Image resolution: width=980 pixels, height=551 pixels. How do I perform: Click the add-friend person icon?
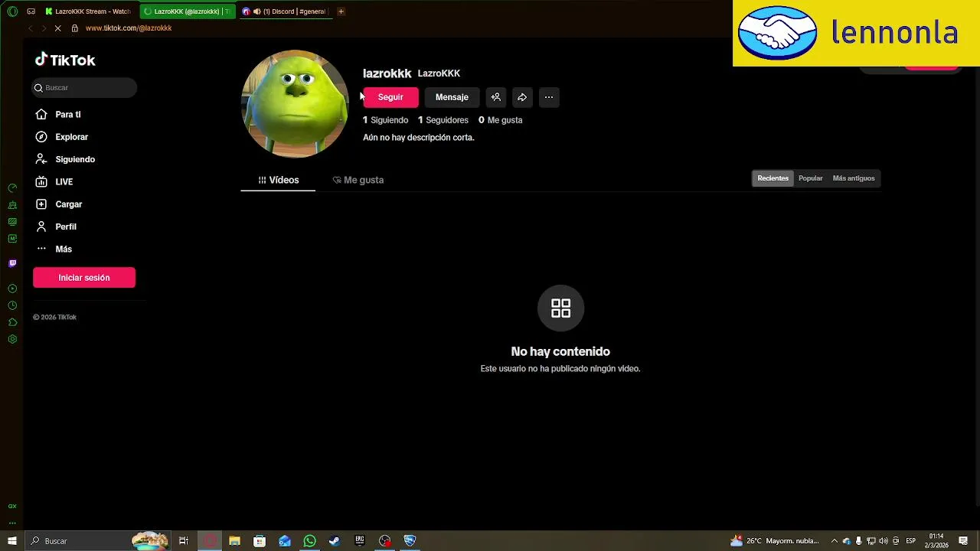(x=496, y=97)
